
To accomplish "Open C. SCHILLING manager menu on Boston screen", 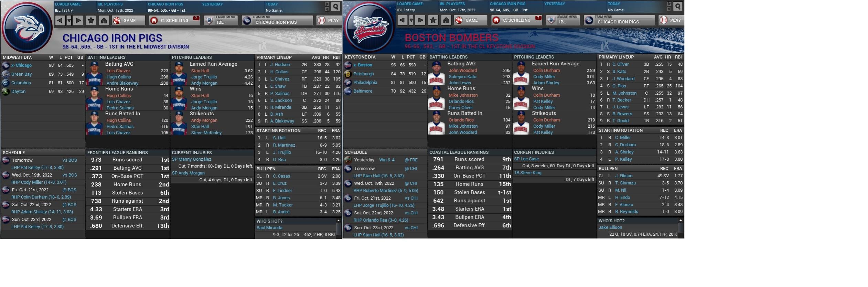I will point(517,20).
